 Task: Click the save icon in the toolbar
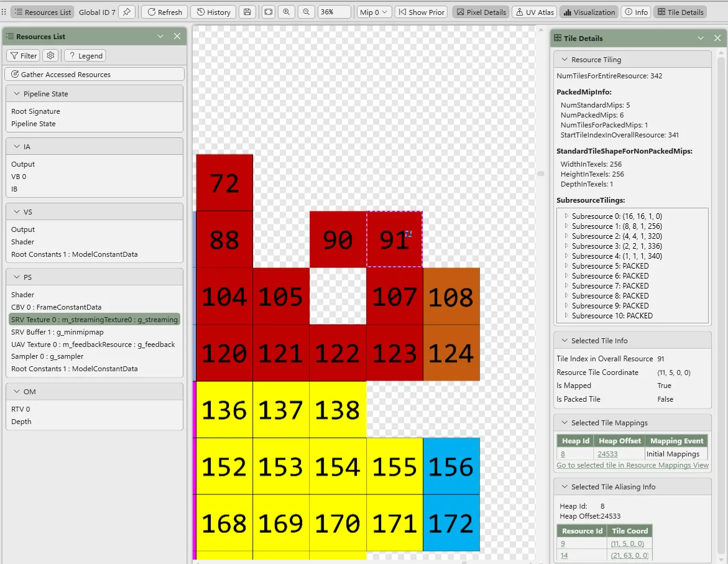coord(247,12)
